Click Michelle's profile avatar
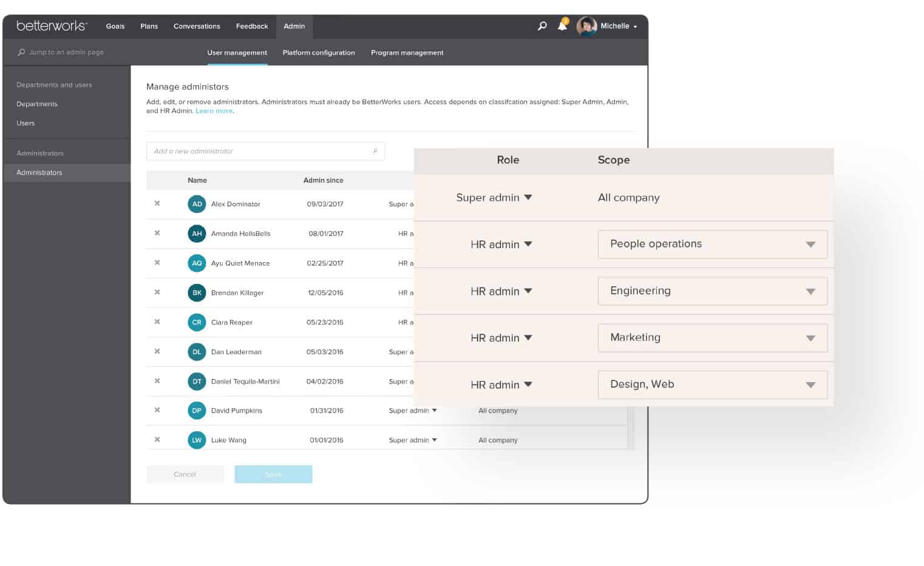924x566 pixels. (x=586, y=26)
